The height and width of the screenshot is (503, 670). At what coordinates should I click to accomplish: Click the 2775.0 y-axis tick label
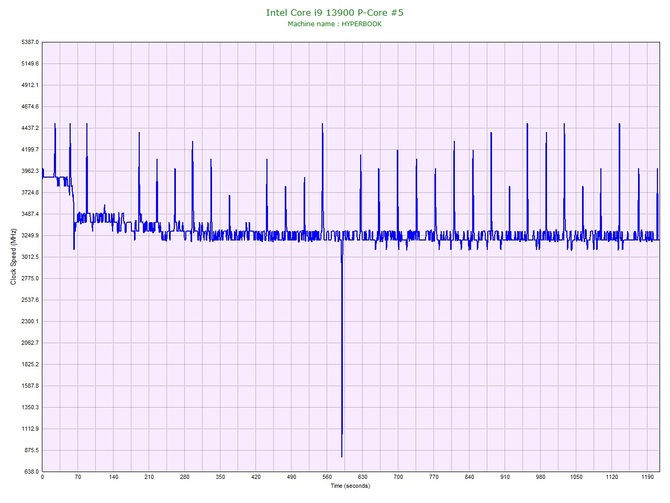(24, 279)
